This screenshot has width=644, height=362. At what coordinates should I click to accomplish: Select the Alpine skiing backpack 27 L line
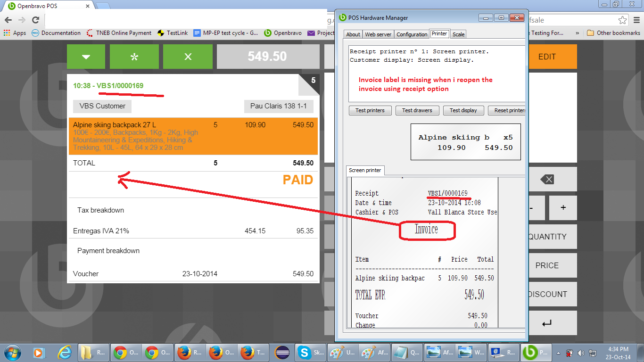(x=193, y=136)
